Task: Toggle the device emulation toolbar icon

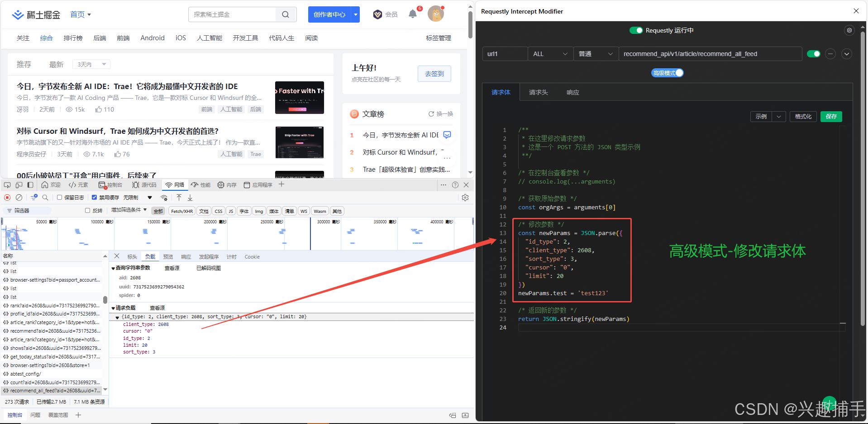Action: (18, 184)
